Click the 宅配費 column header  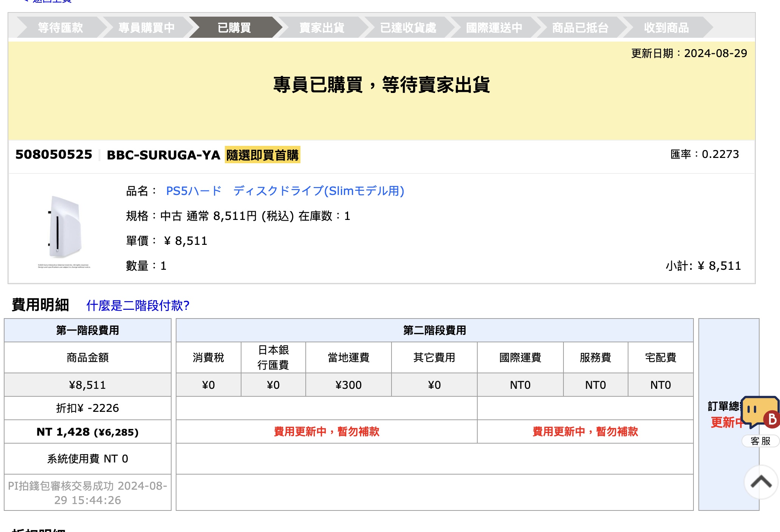click(661, 357)
